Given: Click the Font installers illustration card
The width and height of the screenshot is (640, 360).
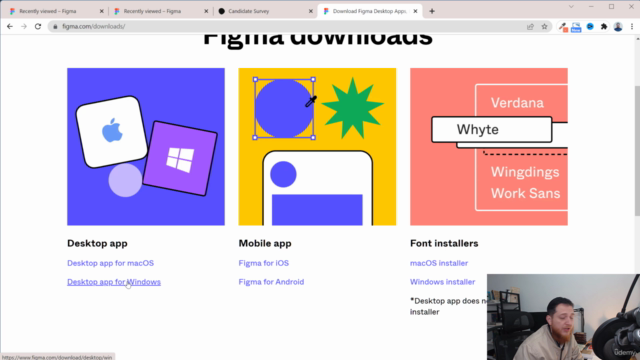Looking at the screenshot, I should [x=489, y=147].
